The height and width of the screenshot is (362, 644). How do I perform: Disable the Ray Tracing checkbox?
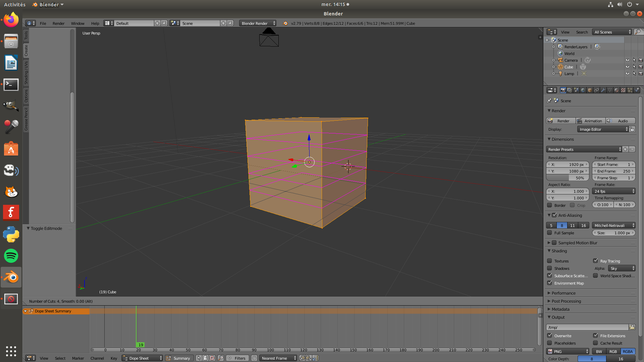tap(595, 261)
